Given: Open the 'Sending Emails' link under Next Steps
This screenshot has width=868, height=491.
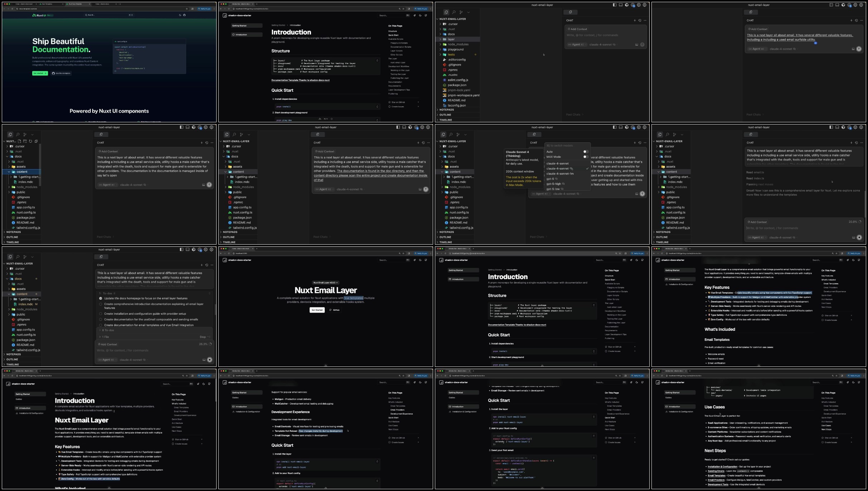Looking at the screenshot, I should pyautogui.click(x=716, y=471).
